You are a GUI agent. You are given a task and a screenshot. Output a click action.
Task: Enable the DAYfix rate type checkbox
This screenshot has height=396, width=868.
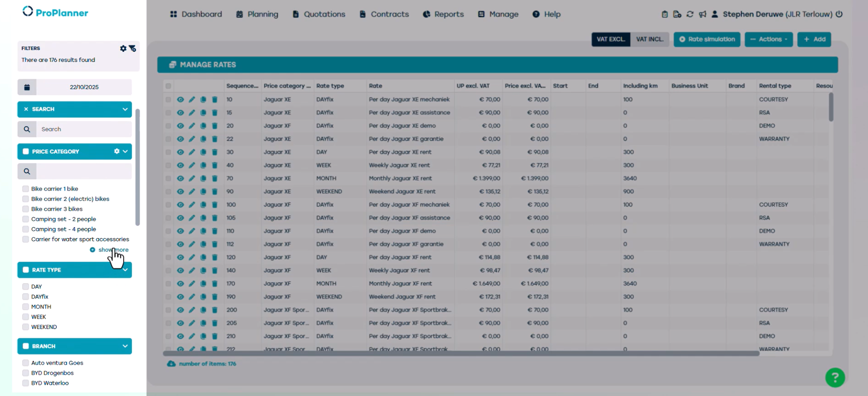tap(25, 296)
